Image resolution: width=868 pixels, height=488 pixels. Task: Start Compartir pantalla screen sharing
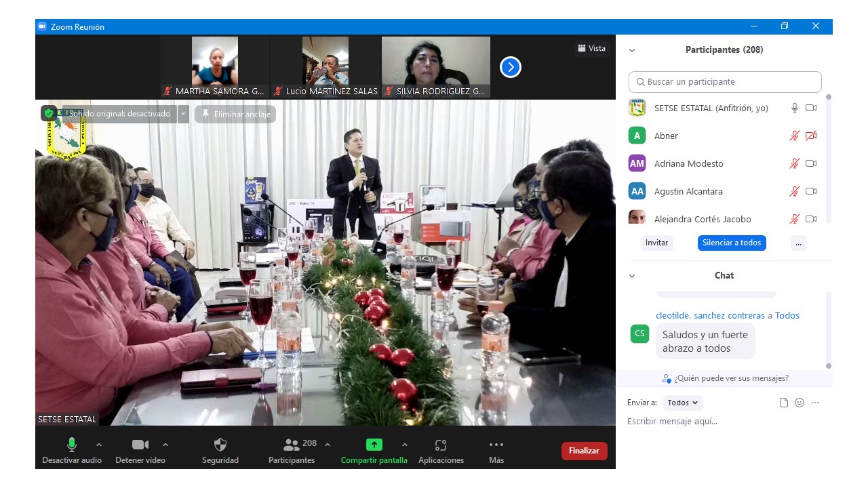[374, 451]
